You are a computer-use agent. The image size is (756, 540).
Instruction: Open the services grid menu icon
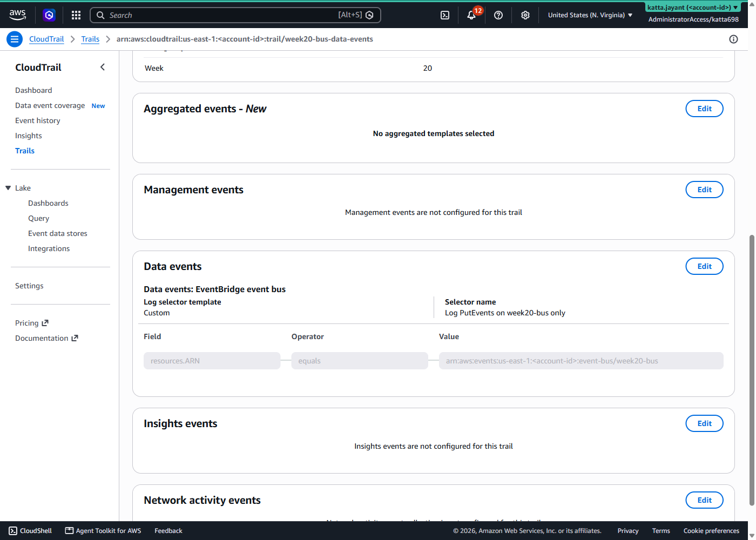tap(76, 15)
